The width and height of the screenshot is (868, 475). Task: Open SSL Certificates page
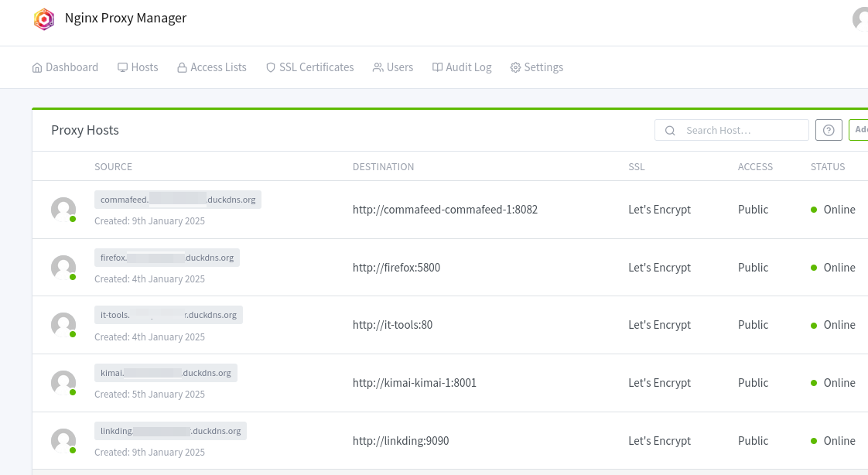pyautogui.click(x=310, y=67)
